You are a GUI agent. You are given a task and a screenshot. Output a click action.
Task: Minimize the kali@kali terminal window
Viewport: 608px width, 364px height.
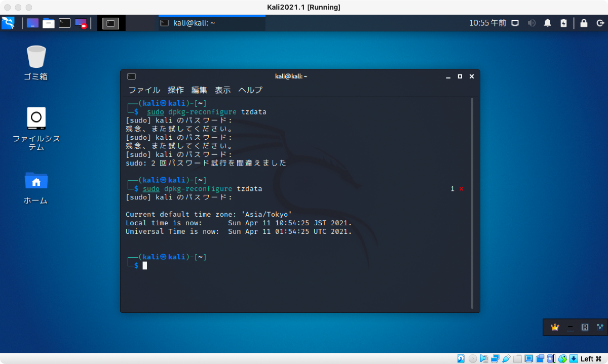(x=448, y=76)
